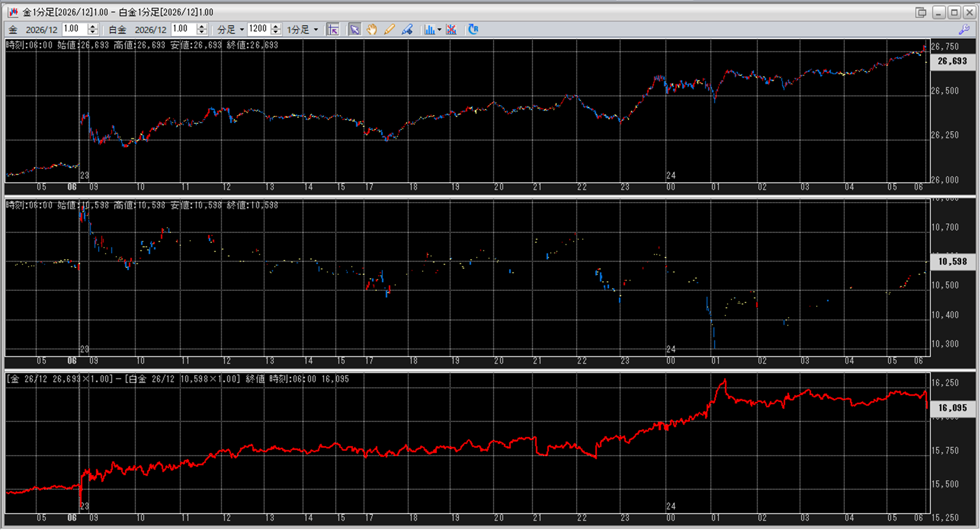Select the arrow pointer cursor tool

click(x=355, y=30)
